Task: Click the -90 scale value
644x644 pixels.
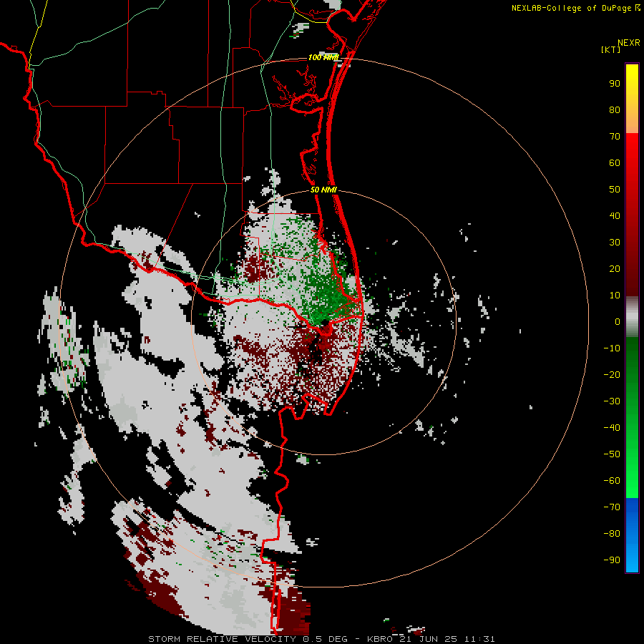Action: click(x=612, y=560)
